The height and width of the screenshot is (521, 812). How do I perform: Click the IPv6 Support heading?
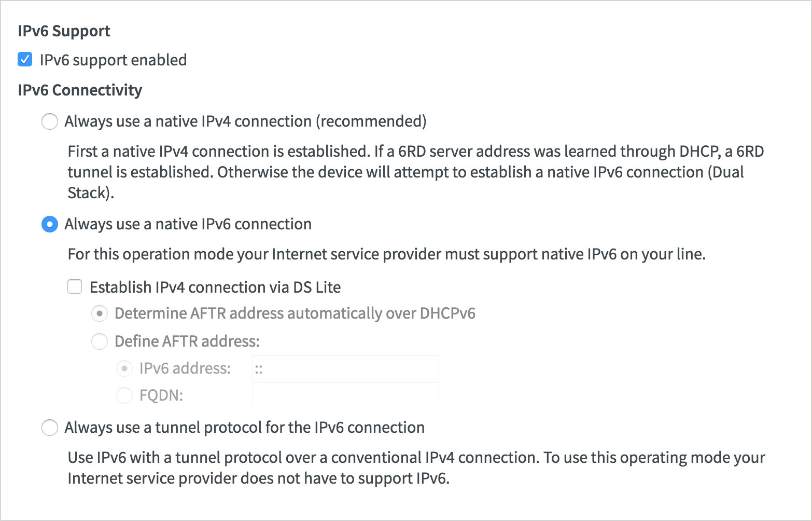[x=64, y=31]
